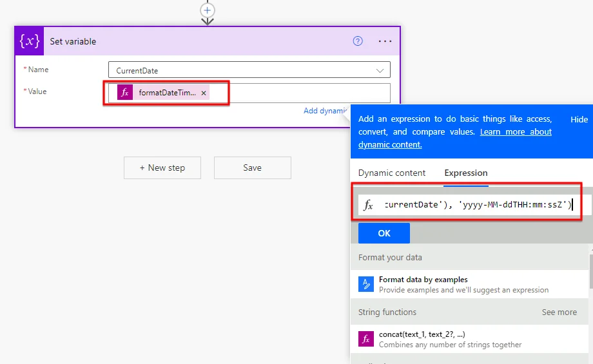Click the plus icon to insert a step
The width and height of the screenshot is (593, 364).
click(x=207, y=10)
